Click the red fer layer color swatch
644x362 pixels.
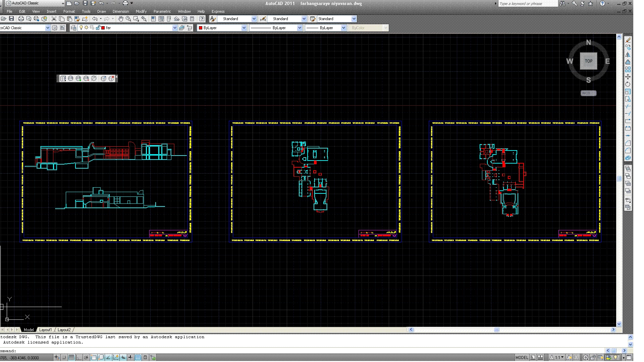[x=103, y=28]
